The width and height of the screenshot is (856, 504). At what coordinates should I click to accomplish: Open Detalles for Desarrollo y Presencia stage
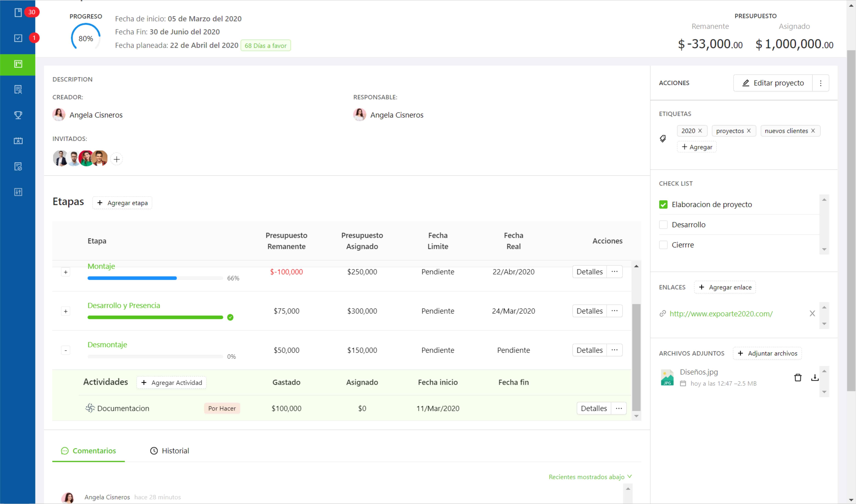coord(590,311)
